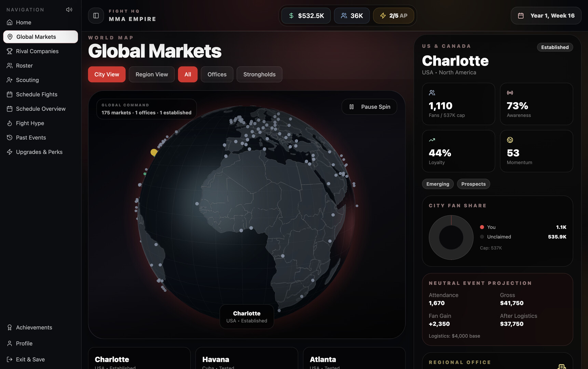Click the pause icon on the globe

tap(352, 107)
